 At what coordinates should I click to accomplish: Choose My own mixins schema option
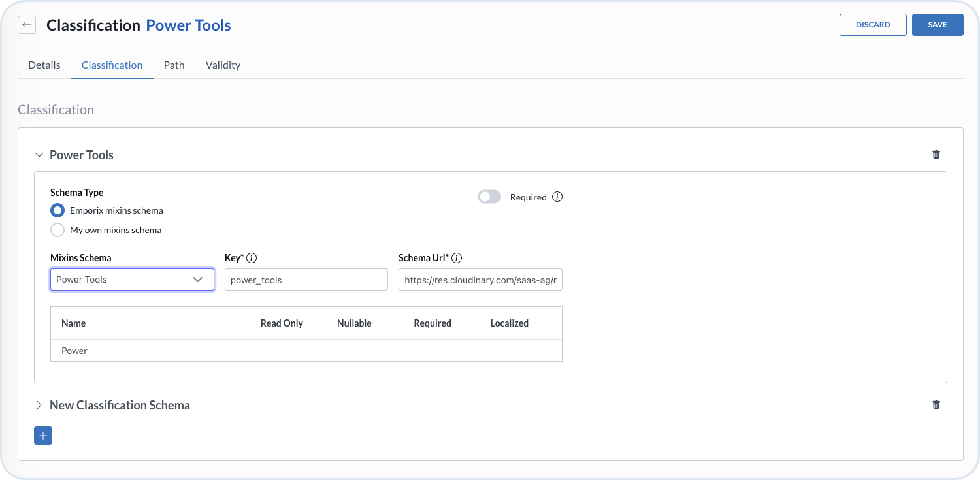point(58,230)
